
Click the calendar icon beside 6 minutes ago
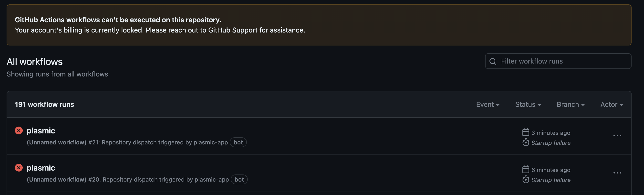(526, 170)
